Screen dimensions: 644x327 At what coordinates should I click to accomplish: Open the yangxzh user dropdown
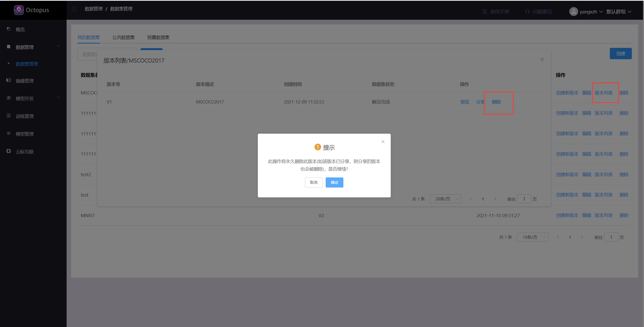point(591,12)
